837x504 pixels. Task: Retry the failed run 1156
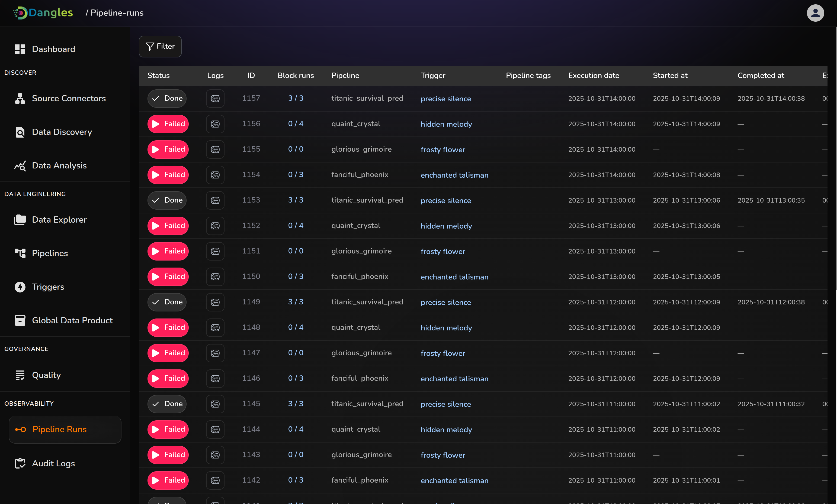click(168, 124)
